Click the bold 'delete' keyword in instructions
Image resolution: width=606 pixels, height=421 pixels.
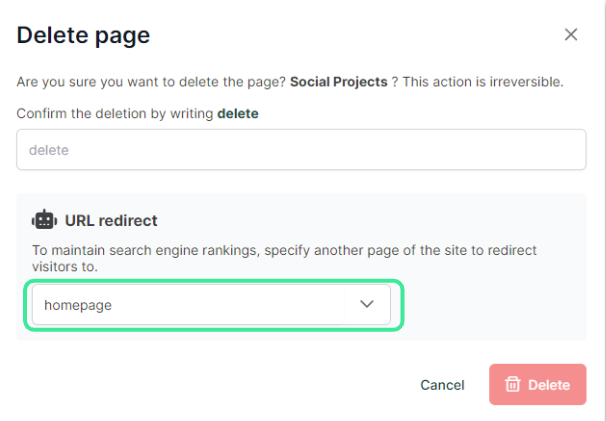pos(238,114)
